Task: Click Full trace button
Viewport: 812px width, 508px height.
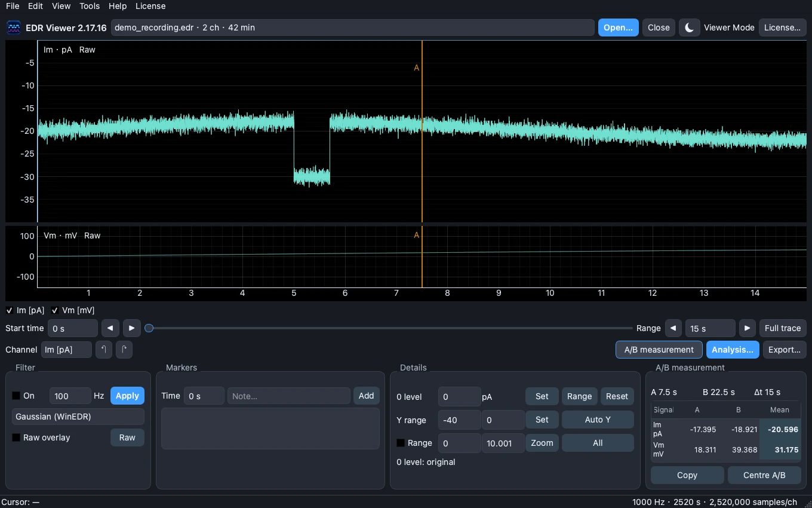Action: pyautogui.click(x=783, y=328)
